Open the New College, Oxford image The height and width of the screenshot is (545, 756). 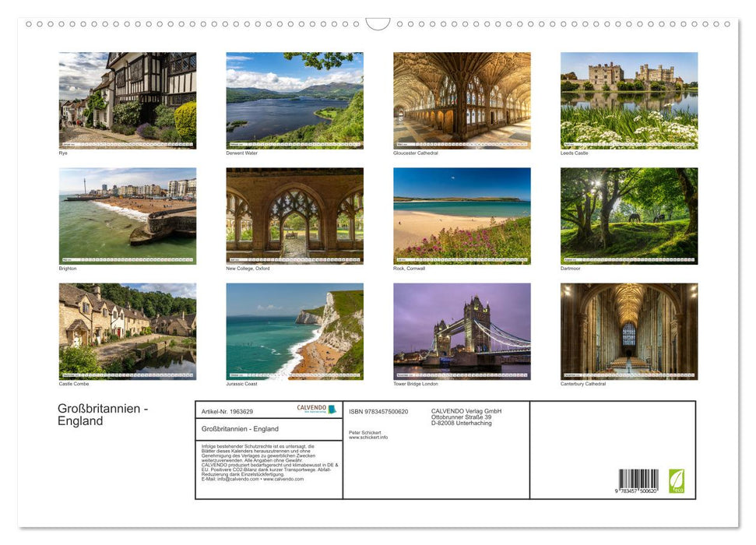pyautogui.click(x=294, y=216)
